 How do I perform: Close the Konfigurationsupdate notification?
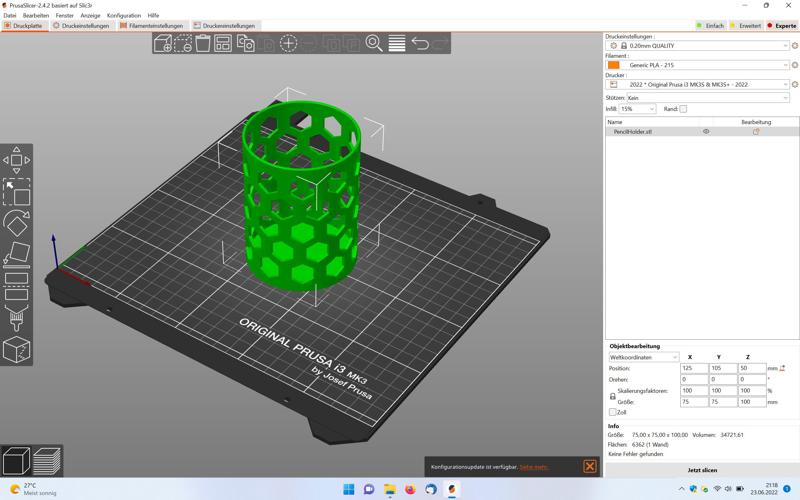click(x=590, y=466)
